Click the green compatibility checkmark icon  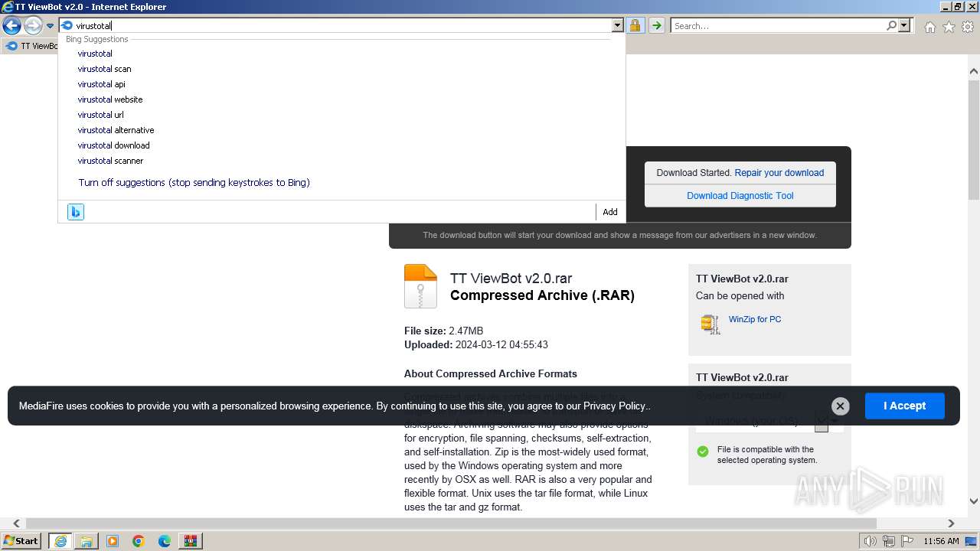703,452
